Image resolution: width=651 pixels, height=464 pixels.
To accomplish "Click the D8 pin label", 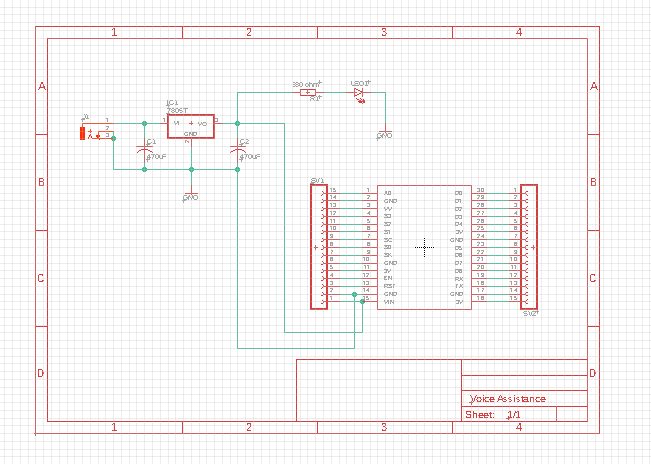I will click(459, 271).
